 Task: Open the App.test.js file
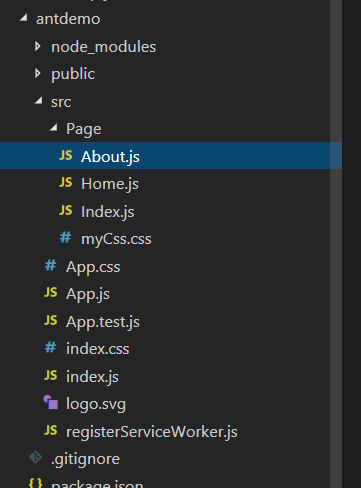(x=103, y=322)
